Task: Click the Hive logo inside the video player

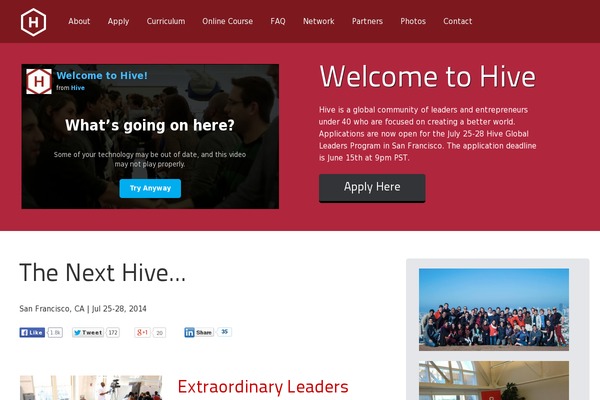Action: point(39,82)
